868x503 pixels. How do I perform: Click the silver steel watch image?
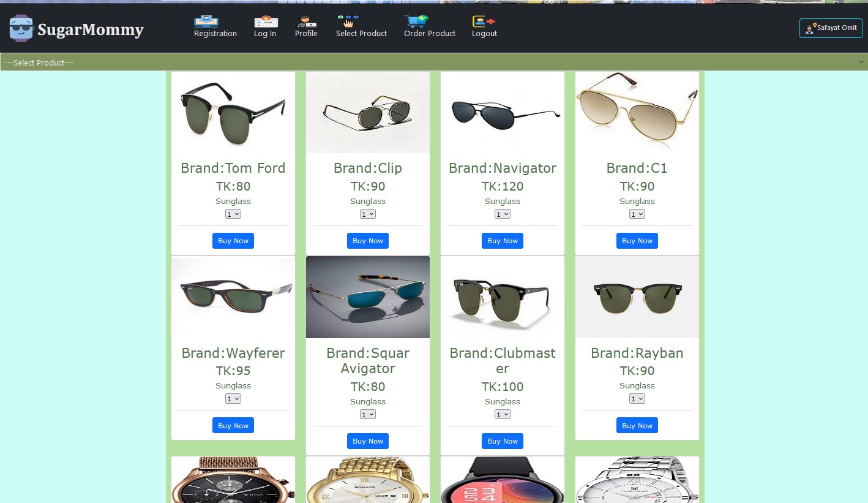pos(637,480)
